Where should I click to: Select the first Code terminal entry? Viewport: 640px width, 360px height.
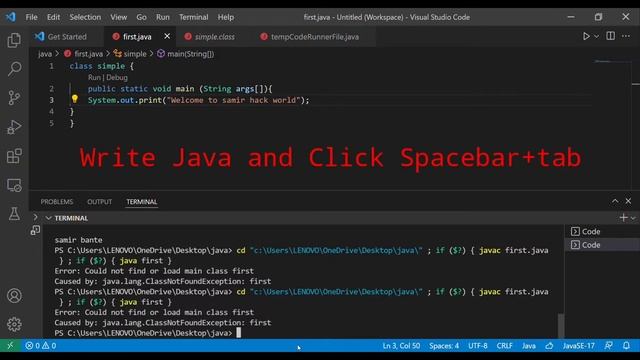[601, 231]
